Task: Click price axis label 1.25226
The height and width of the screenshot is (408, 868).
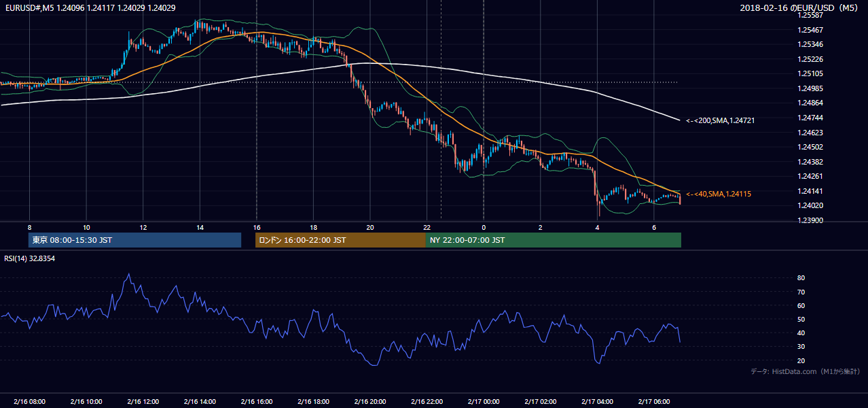Action: [810, 59]
